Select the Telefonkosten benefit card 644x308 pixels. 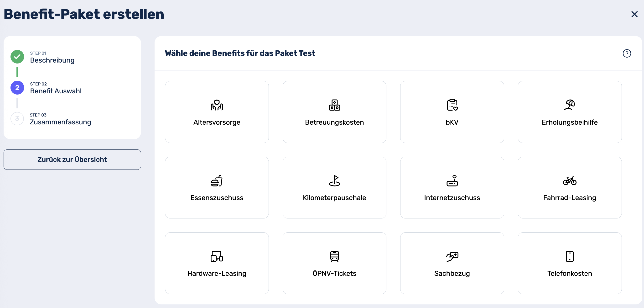click(570, 263)
